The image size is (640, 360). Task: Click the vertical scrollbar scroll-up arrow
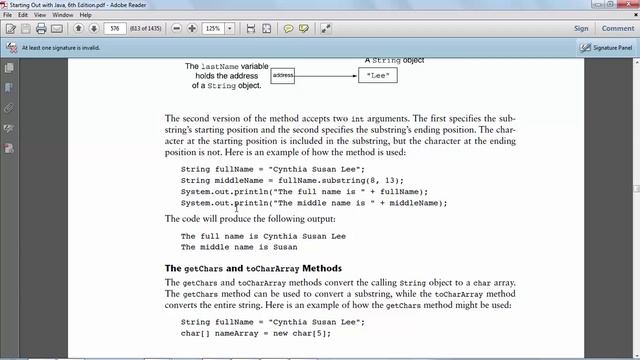click(636, 62)
